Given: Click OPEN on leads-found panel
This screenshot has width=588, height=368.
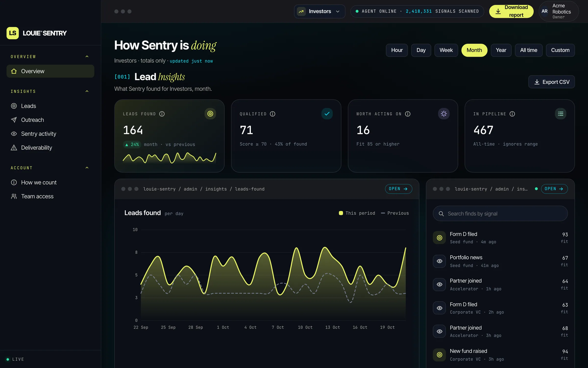Looking at the screenshot, I should pos(399,189).
